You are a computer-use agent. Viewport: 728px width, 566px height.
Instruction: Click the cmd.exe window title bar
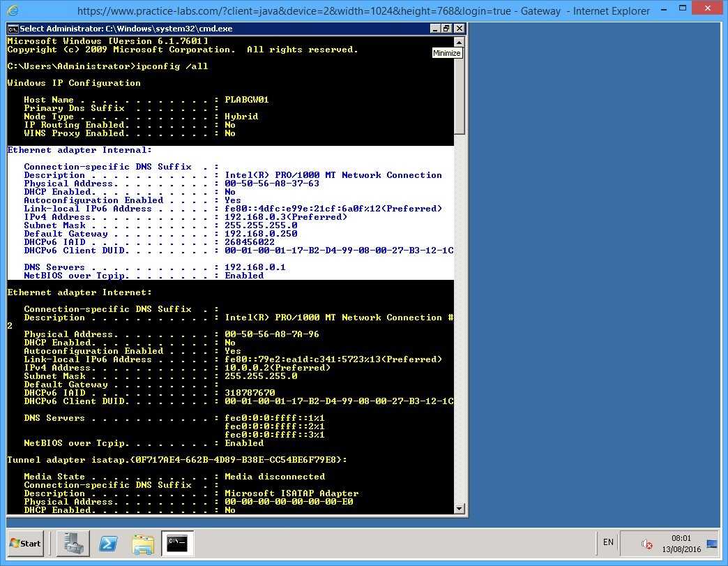(209, 29)
